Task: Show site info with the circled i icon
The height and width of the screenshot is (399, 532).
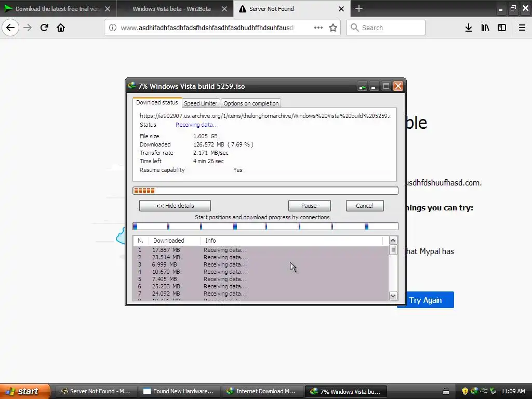Action: tap(113, 28)
